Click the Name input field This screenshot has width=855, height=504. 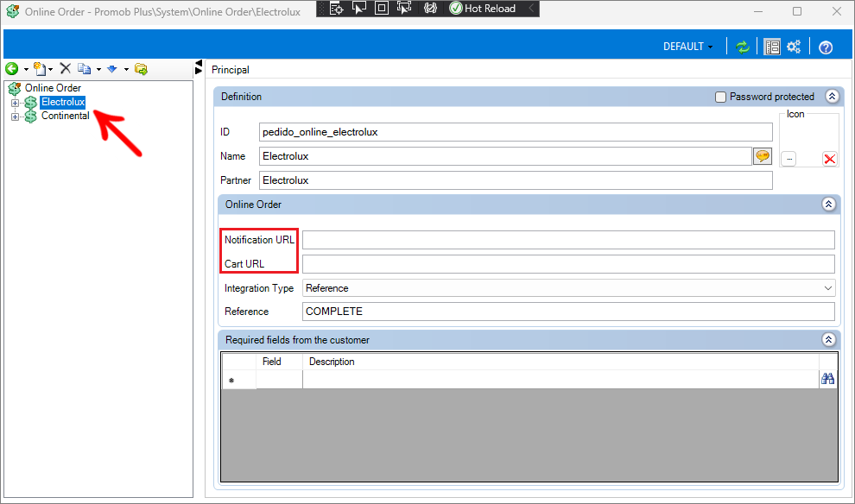tap(505, 156)
